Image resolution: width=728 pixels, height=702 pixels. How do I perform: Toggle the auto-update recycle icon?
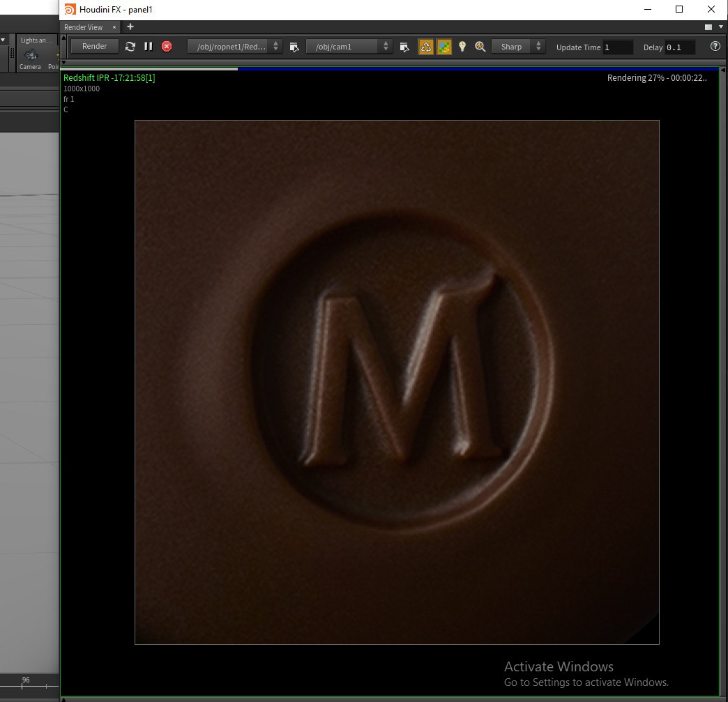(x=426, y=47)
